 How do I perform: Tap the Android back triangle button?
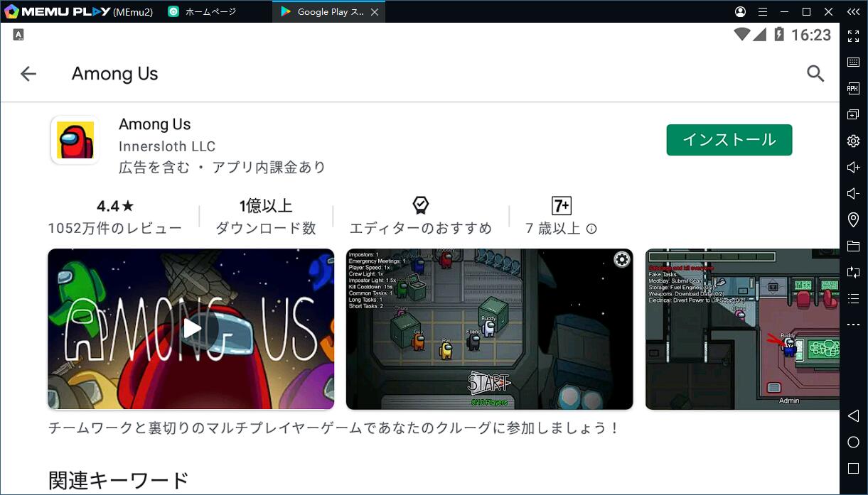(854, 415)
